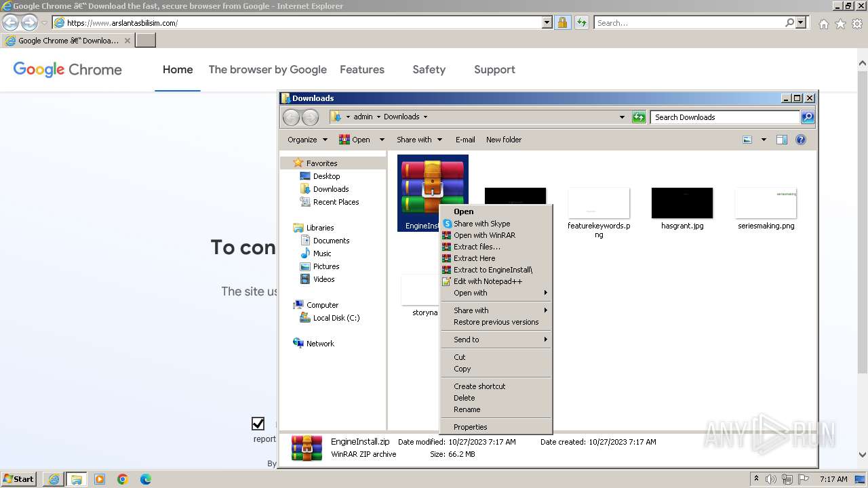Choose Delete from the context menu
The height and width of the screenshot is (488, 868).
496,398
